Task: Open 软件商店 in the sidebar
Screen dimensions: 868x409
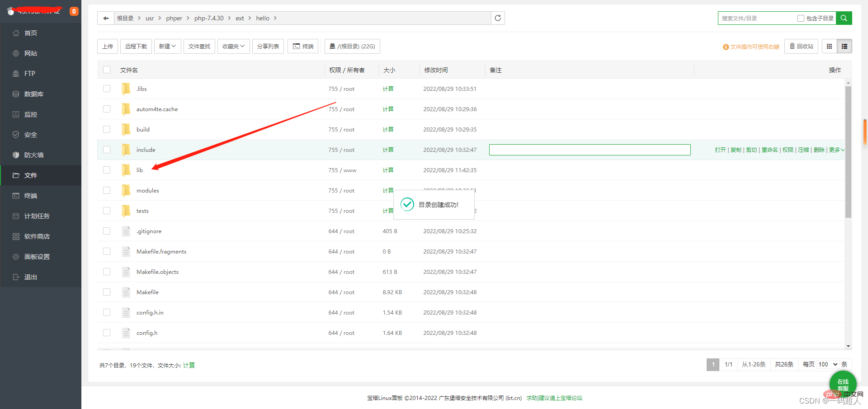Action: point(41,236)
